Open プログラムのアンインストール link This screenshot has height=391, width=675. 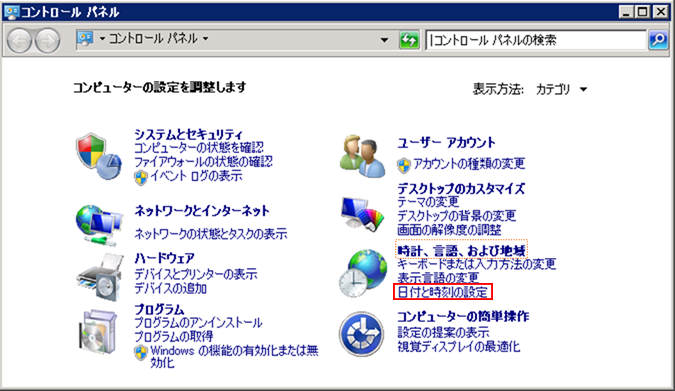click(x=198, y=323)
